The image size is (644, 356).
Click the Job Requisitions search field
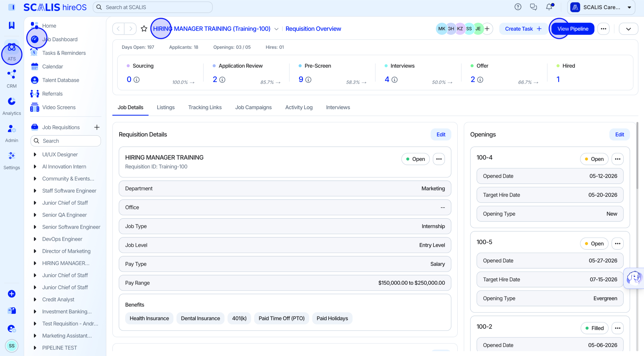66,141
